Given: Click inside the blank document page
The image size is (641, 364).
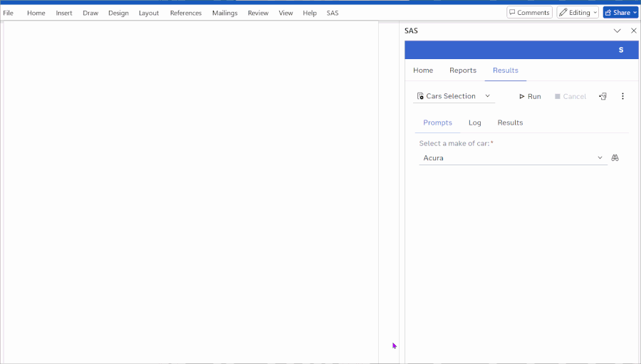Looking at the screenshot, I should pyautogui.click(x=191, y=192).
